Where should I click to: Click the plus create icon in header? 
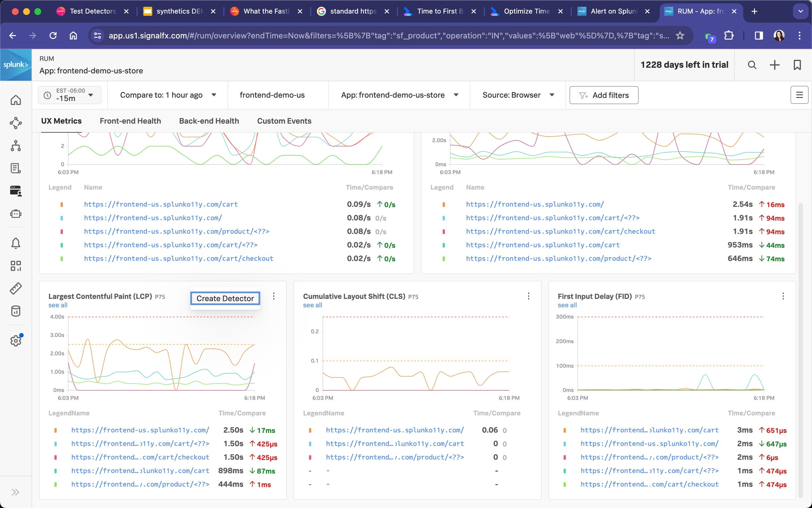coord(775,65)
